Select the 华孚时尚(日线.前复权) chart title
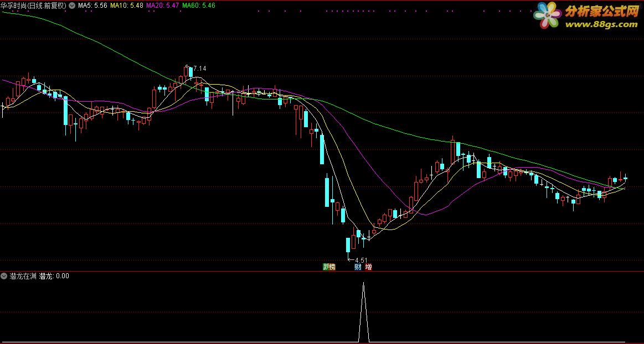 tap(34, 6)
